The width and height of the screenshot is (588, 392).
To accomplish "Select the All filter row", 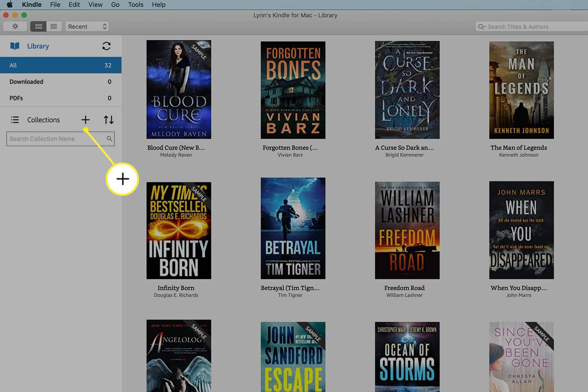I will pyautogui.click(x=61, y=65).
